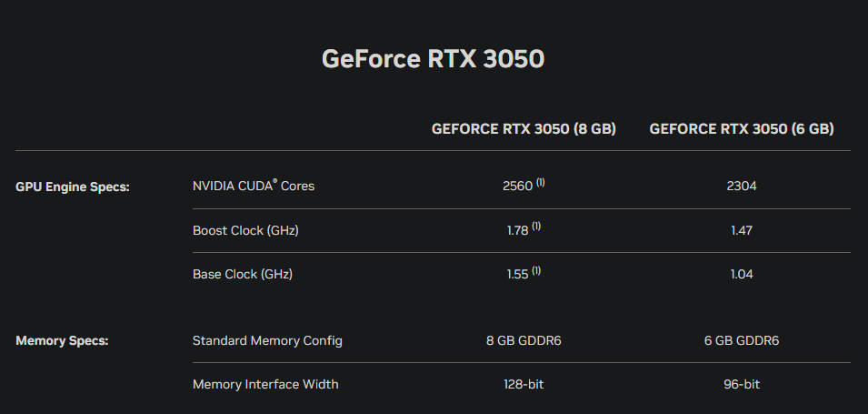Click the GeForce RTX 3050 page heading
This screenshot has height=414, width=868.
click(434, 59)
